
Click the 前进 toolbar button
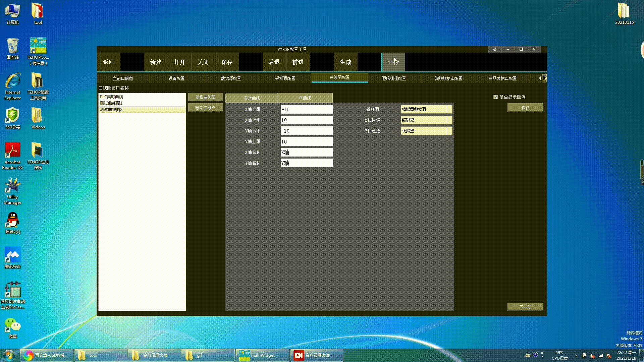[x=298, y=62]
